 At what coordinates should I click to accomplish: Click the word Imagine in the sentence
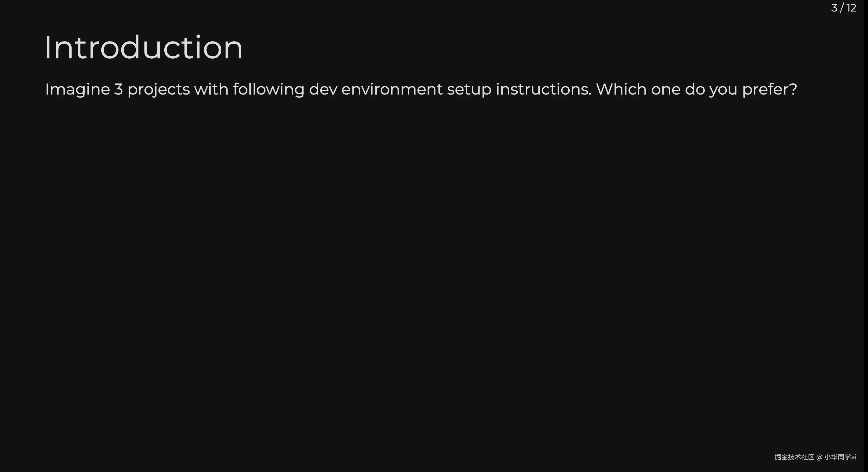[77, 89]
